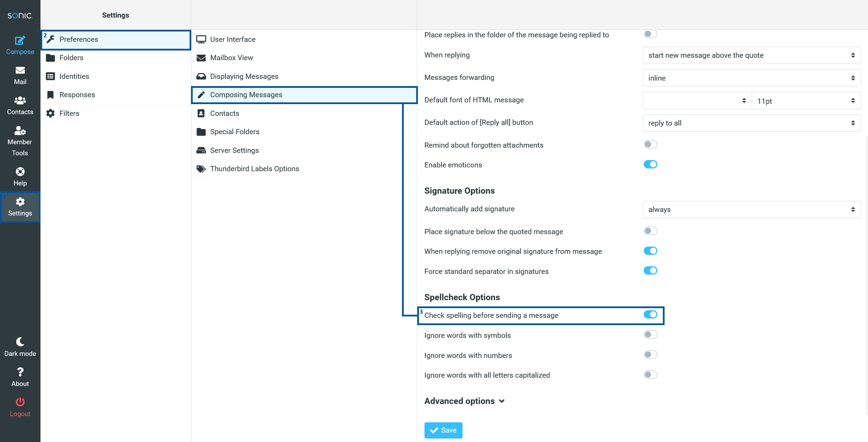
Task: Click the Special Folders folder icon
Action: tap(201, 132)
